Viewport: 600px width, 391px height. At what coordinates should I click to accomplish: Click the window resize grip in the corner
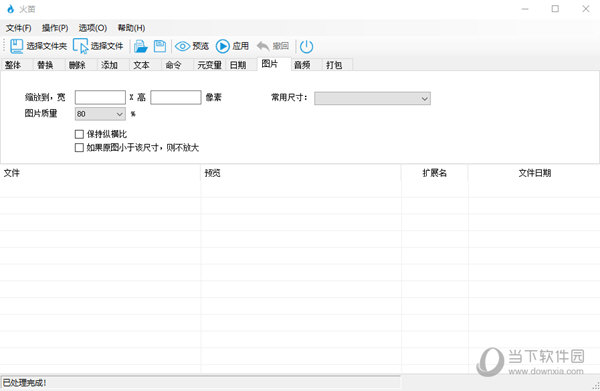coord(595,386)
